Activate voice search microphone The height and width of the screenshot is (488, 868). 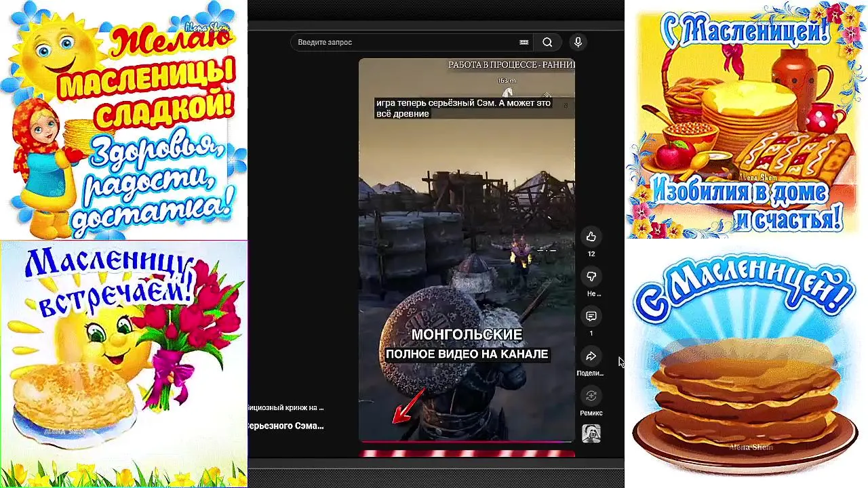(x=578, y=42)
